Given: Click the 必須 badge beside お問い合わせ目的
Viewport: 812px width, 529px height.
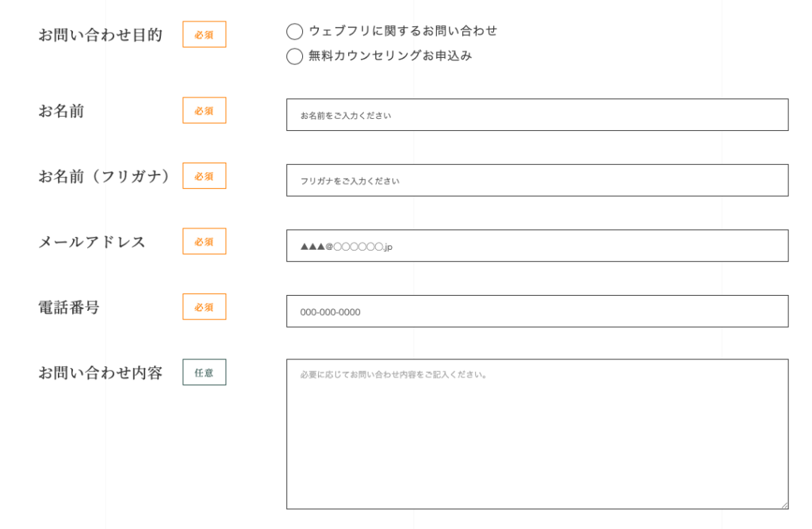Looking at the screenshot, I should click(204, 34).
